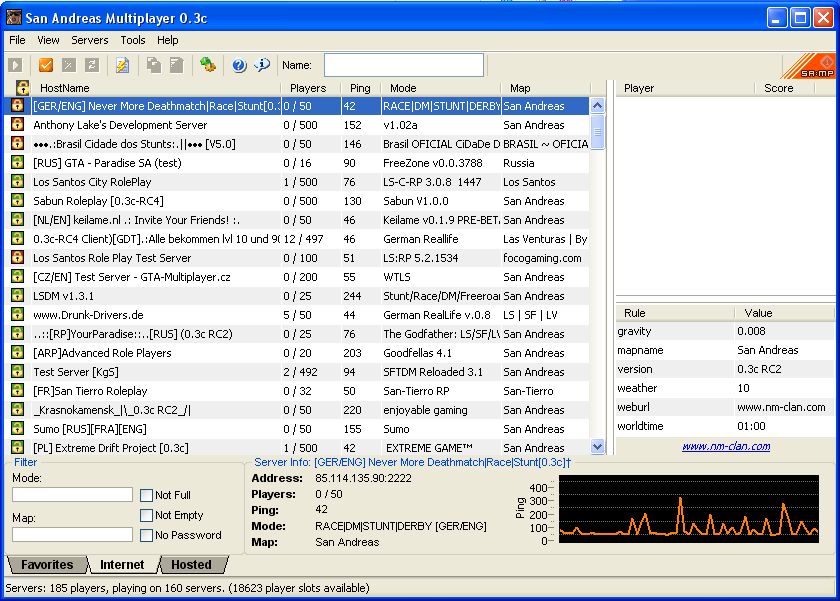This screenshot has width=840, height=601.
Task: Toggle the Not Empty filter checkbox
Action: pyautogui.click(x=147, y=515)
